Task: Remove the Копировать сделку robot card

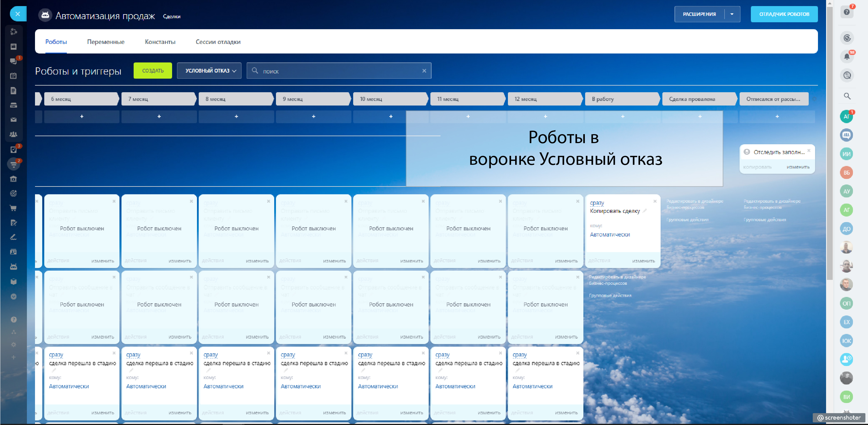Action: (x=655, y=202)
